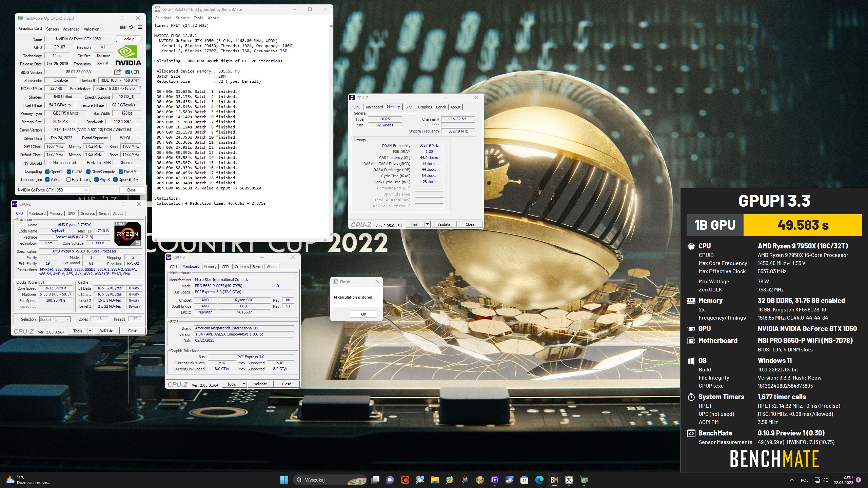This screenshot has height=488, width=868.
Task: Toggle DirectML checkbox
Action: [x=121, y=171]
